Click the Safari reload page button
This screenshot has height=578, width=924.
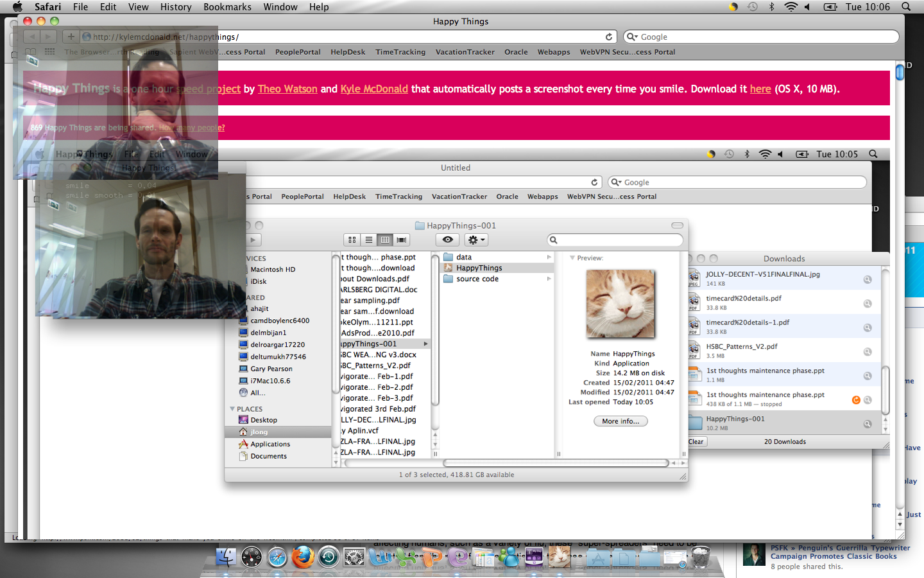608,37
